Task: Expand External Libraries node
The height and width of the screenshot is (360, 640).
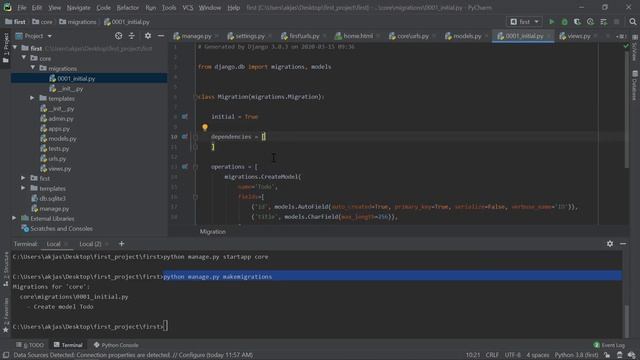Action: click(15, 218)
